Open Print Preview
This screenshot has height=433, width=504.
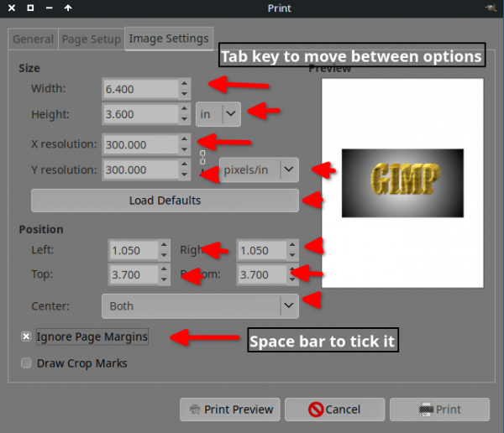[x=230, y=410]
